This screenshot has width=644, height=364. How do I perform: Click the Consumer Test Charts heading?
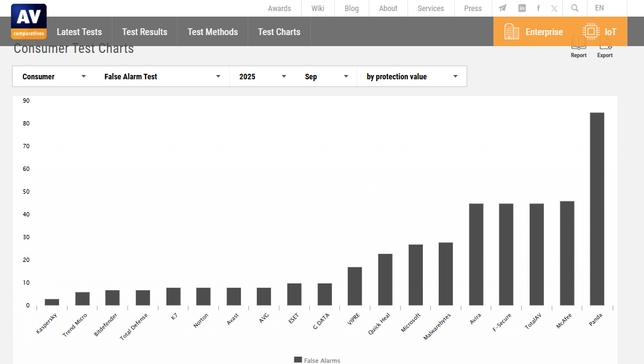74,49
